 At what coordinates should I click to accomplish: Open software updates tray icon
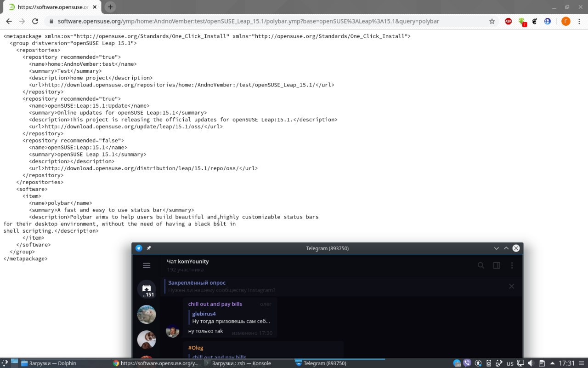pos(478,363)
